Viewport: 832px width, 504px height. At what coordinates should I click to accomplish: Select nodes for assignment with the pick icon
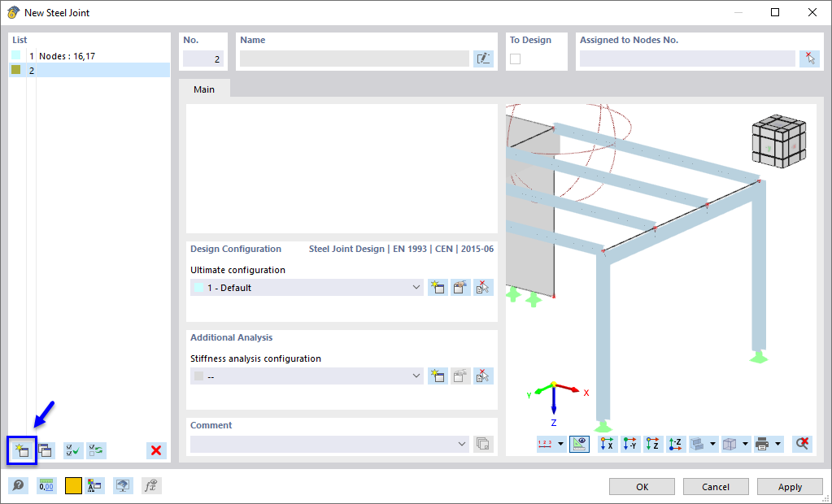pyautogui.click(x=810, y=58)
